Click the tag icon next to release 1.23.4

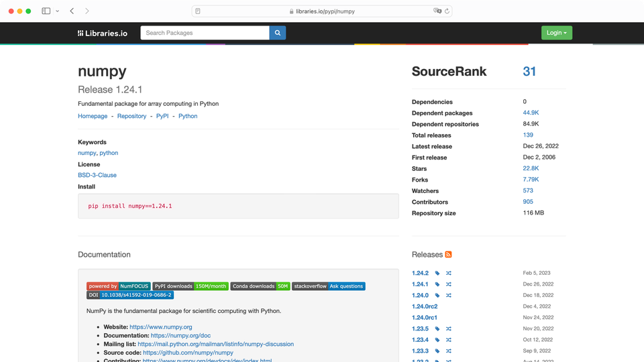point(437,340)
